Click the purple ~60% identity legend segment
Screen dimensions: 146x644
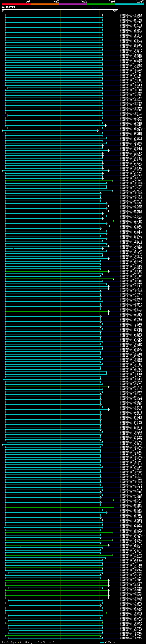[x=73, y=4]
